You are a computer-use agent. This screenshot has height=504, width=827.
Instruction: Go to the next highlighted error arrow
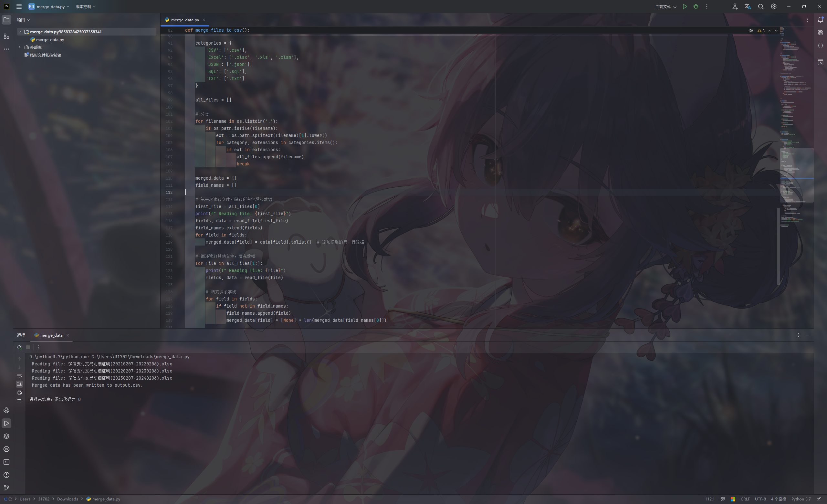[x=776, y=31]
